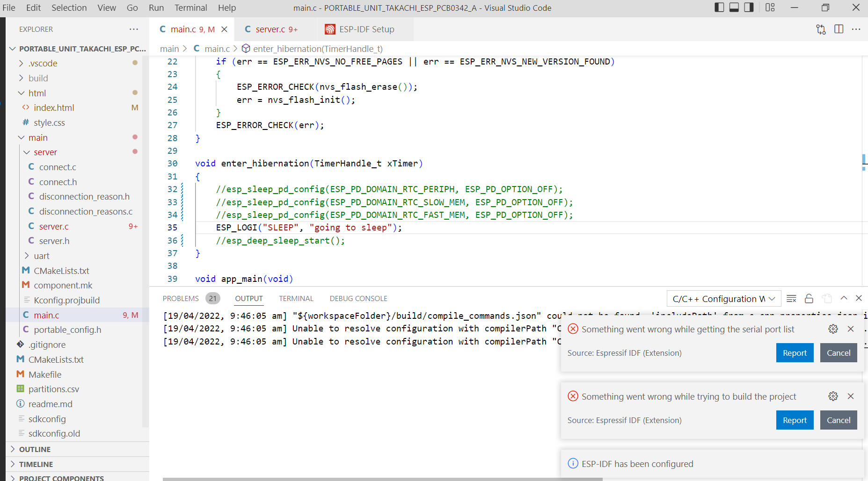Open the Edit menu
Viewport: 868px width, 481px height.
click(33, 7)
